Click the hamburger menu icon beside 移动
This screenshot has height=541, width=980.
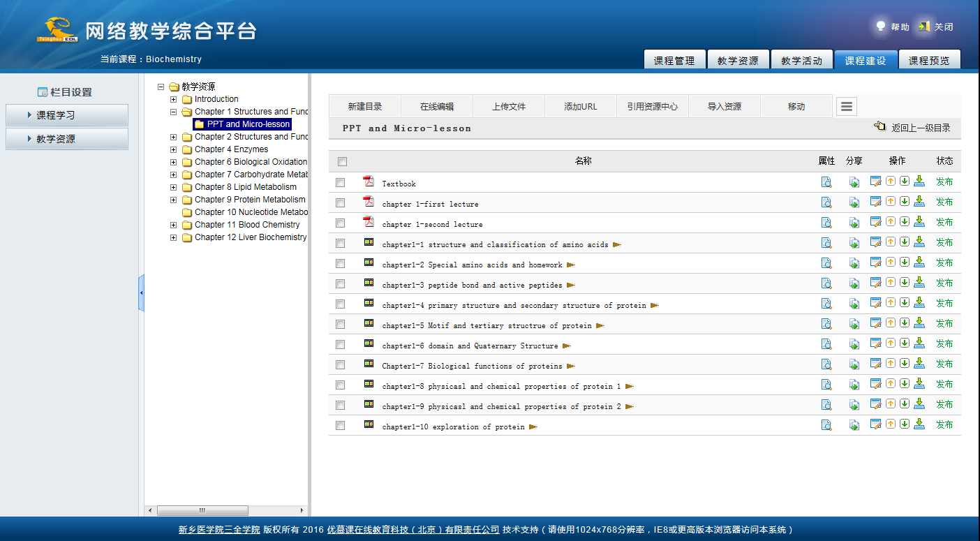point(846,107)
